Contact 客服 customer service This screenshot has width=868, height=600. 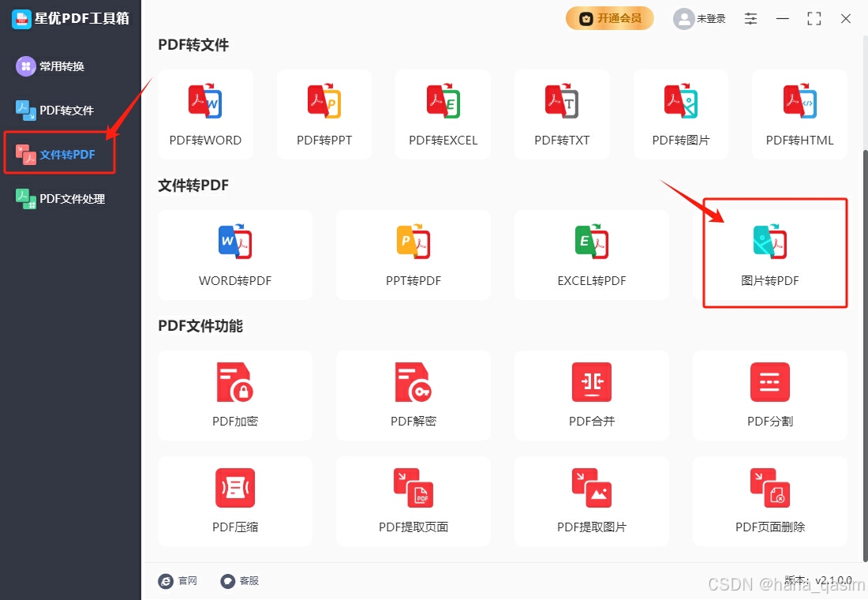240,580
